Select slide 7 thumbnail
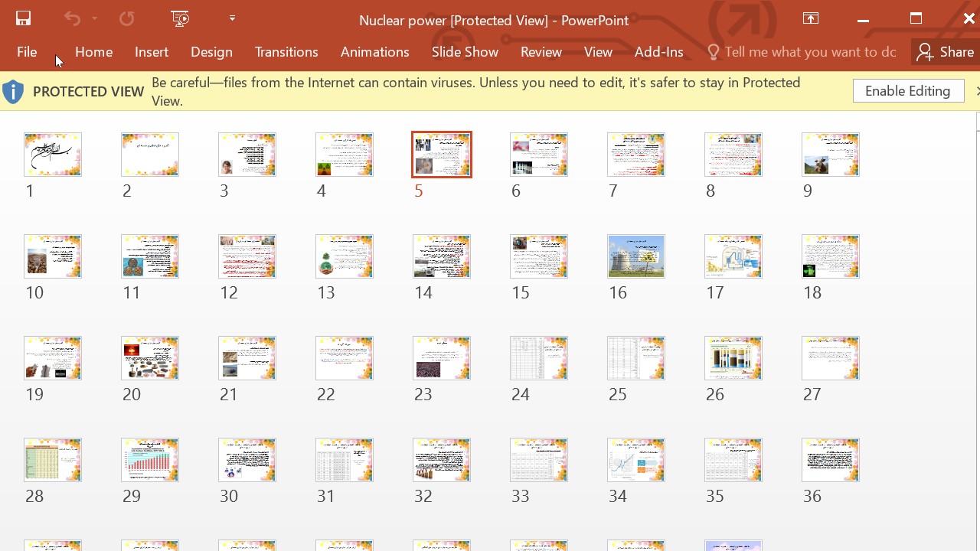The image size is (980, 551). (x=636, y=155)
